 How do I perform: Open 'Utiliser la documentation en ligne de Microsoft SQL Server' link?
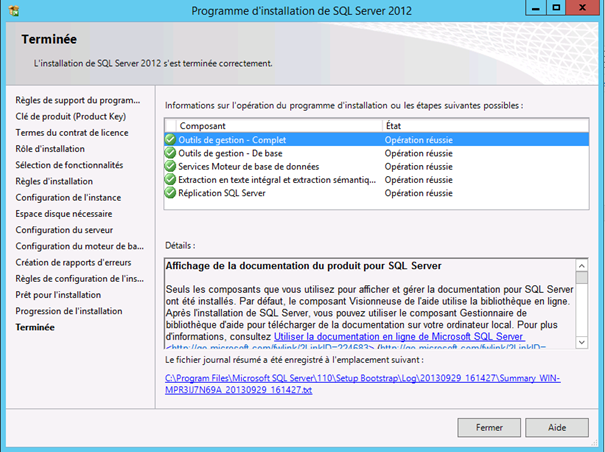[399, 337]
